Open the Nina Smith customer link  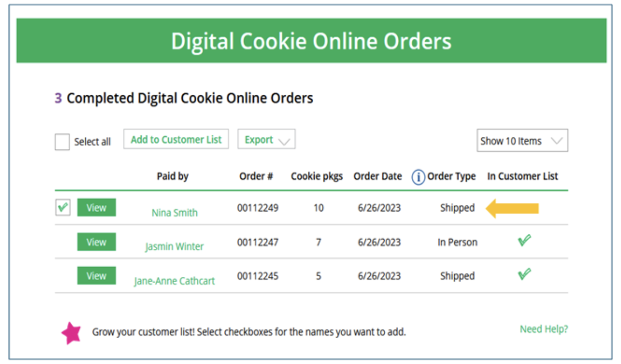(x=174, y=213)
